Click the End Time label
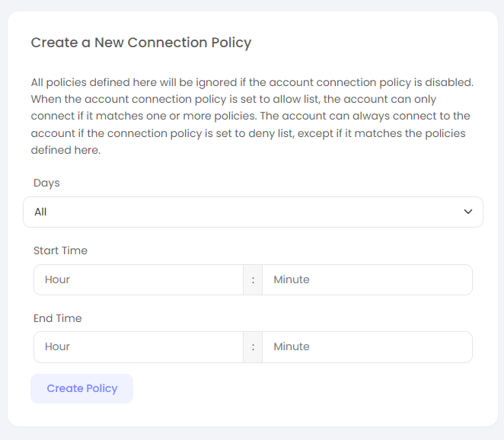Viewport: 504px width, 440px height. [57, 318]
